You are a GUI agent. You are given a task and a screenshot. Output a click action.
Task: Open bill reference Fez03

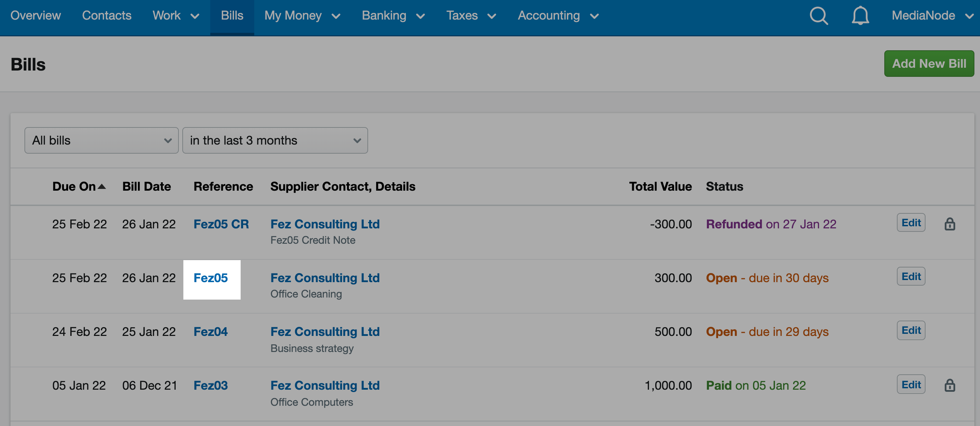pyautogui.click(x=210, y=385)
